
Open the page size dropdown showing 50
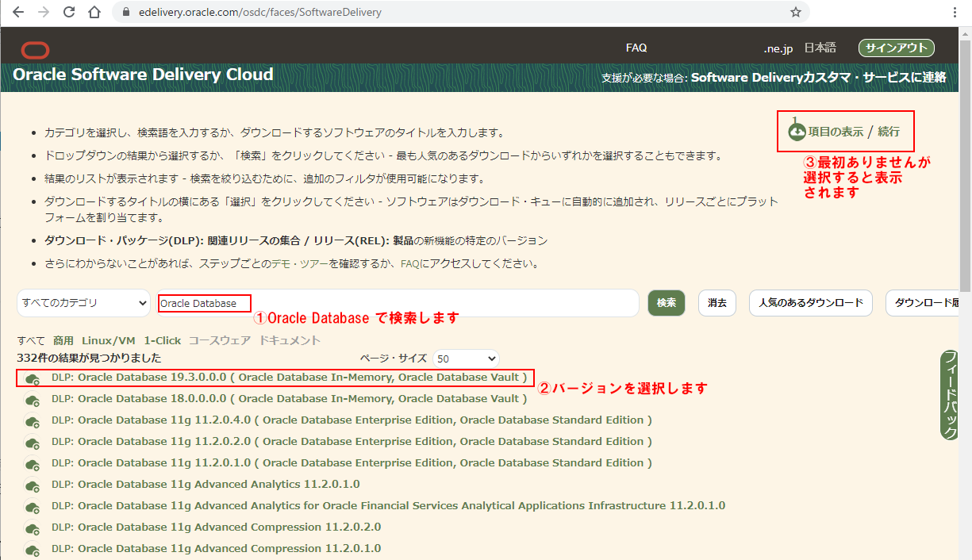point(467,359)
